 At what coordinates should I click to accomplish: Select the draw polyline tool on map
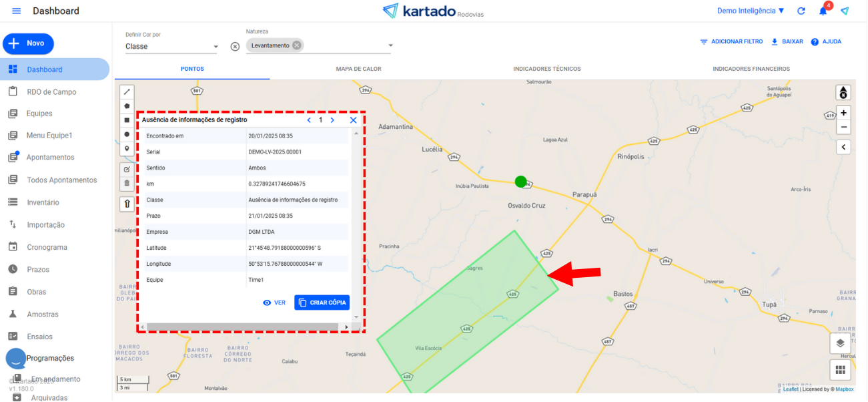(x=127, y=91)
